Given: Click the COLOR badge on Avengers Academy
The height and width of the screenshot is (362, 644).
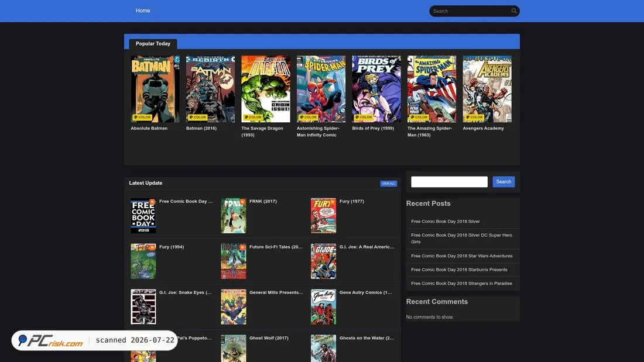Looking at the screenshot, I should coord(474,118).
